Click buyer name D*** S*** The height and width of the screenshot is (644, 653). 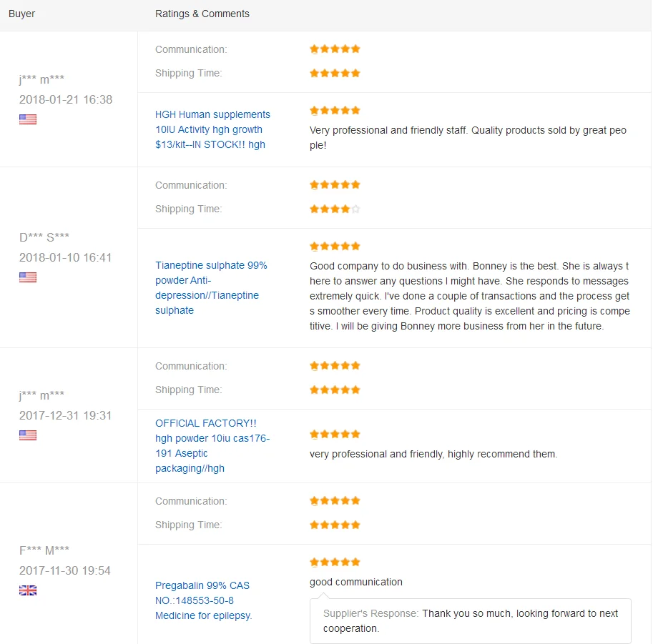[44, 237]
